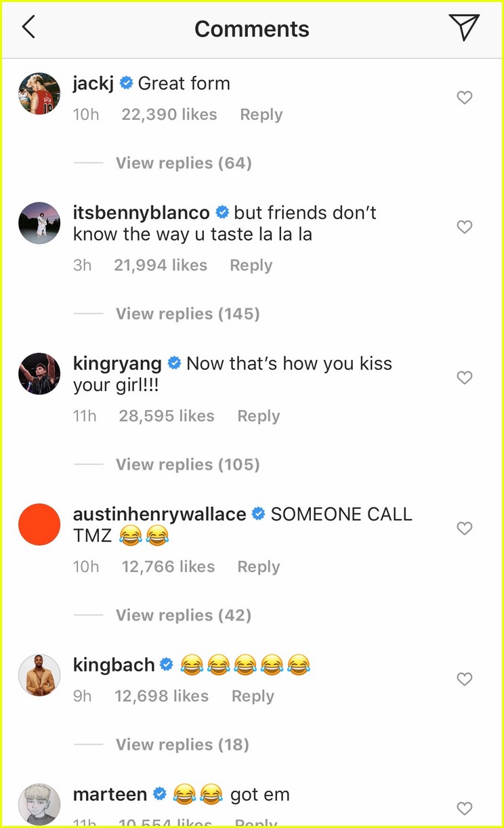Reply to kingryang's comment

click(258, 416)
